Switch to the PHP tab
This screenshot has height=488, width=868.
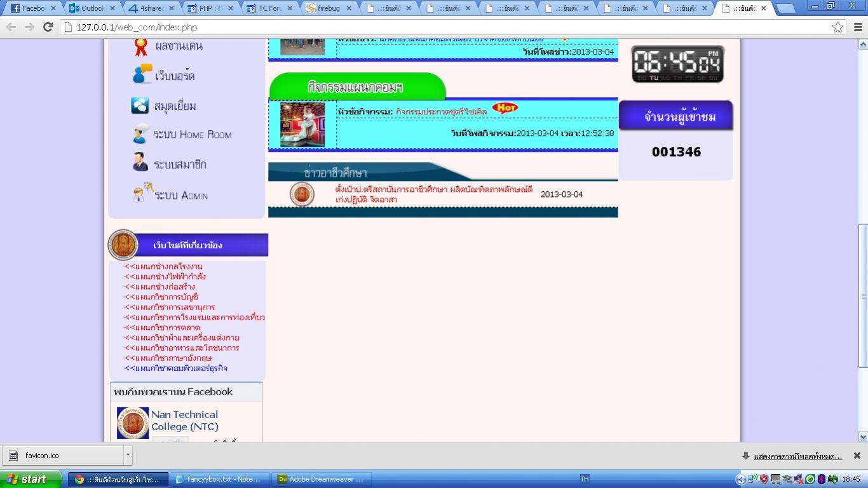[212, 8]
